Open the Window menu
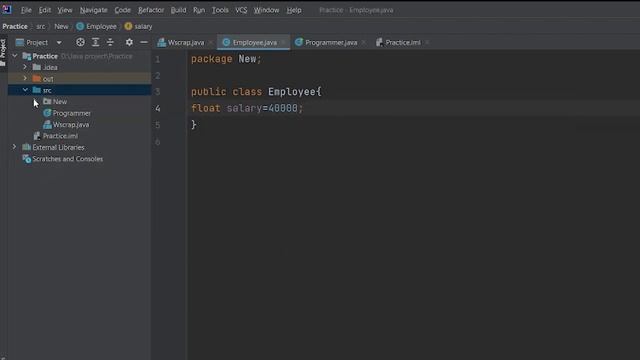 266,10
